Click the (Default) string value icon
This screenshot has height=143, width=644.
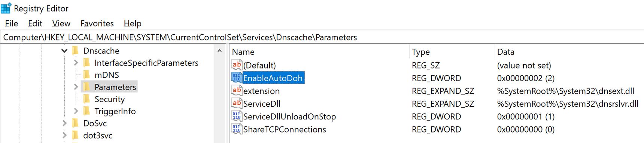(x=237, y=65)
